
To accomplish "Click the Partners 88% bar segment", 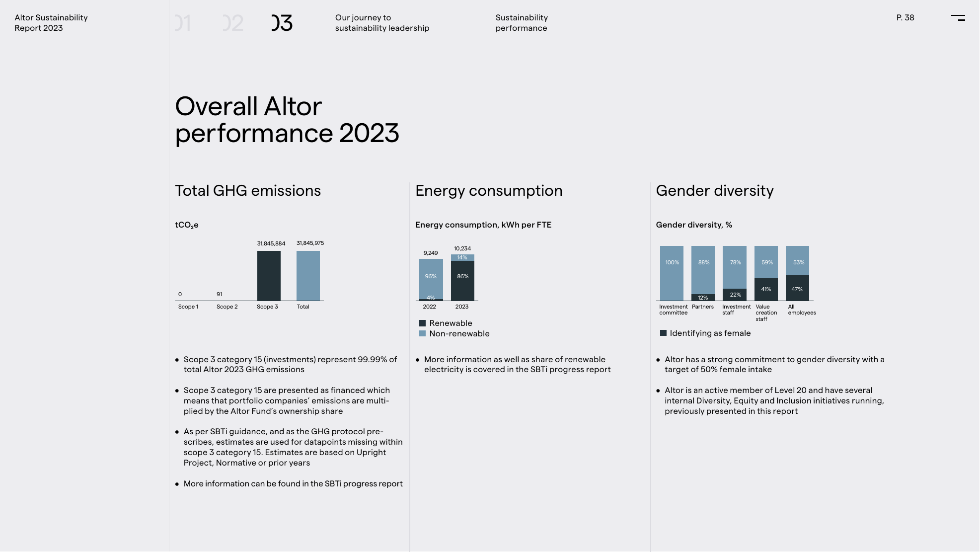I will click(703, 270).
